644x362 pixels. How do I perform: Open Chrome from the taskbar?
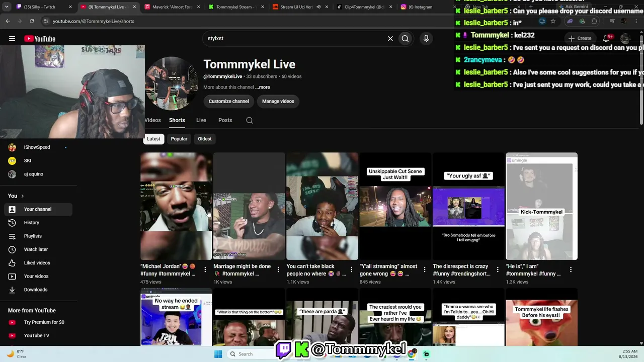coord(412,354)
